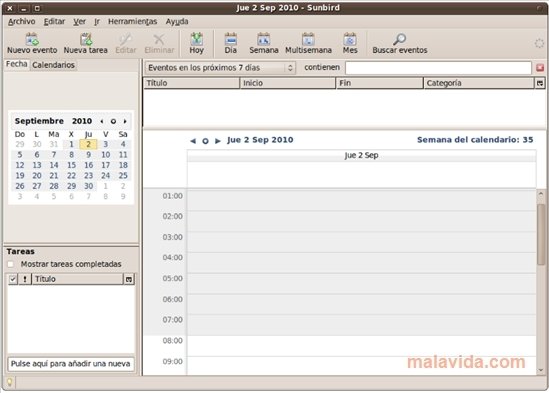Image resolution: width=549 pixels, height=393 pixels.
Task: Switch to Mes view
Action: pyautogui.click(x=350, y=43)
